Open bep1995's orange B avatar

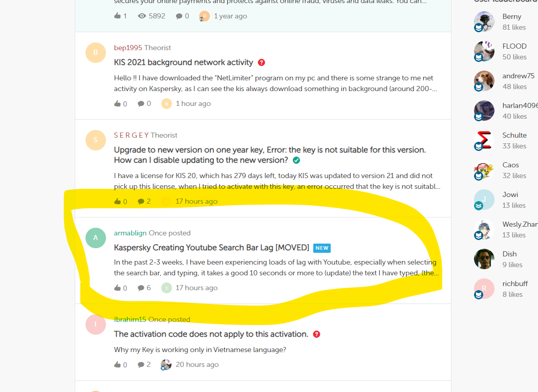click(x=95, y=53)
